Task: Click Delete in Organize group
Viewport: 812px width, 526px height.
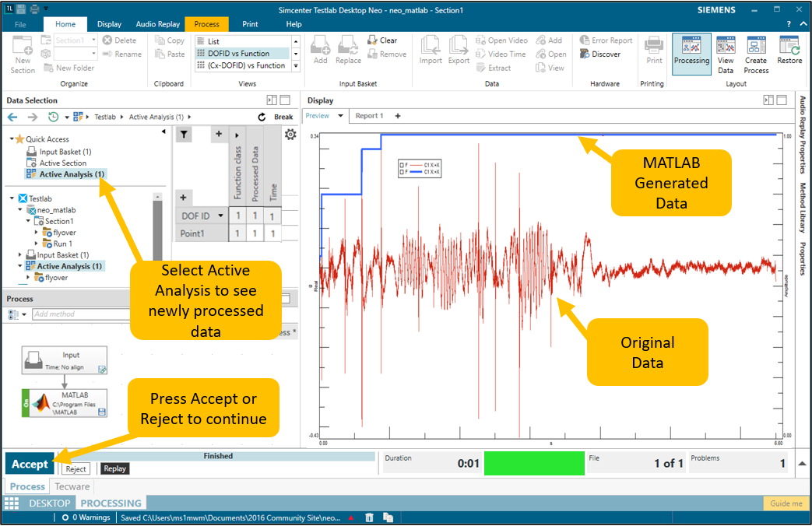Action: pos(119,40)
